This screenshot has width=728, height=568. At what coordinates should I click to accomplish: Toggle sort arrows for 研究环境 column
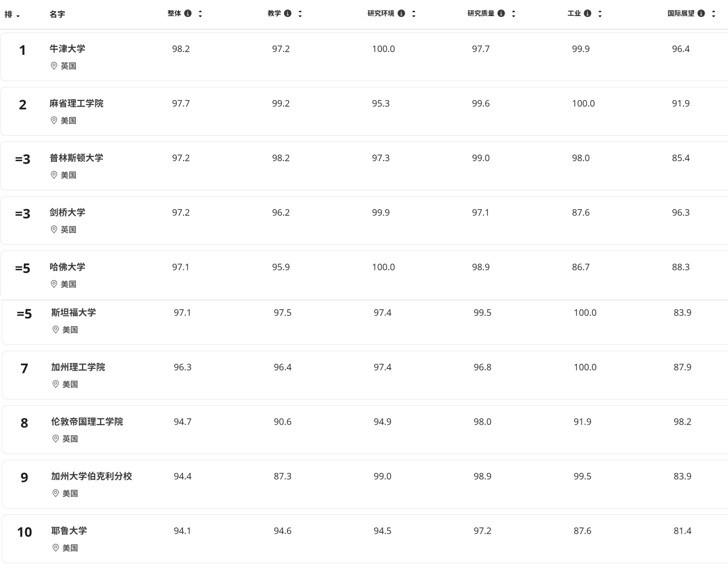point(414,14)
